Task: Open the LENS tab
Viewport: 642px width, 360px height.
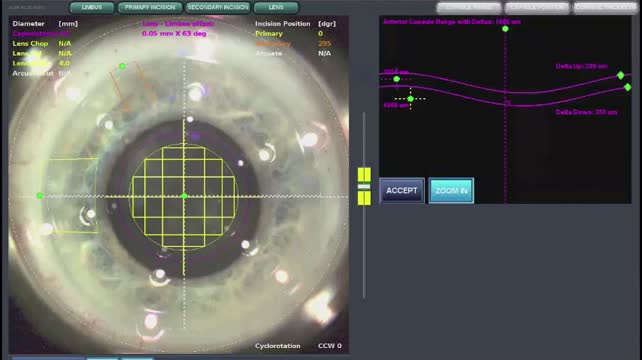Action: coord(276,7)
